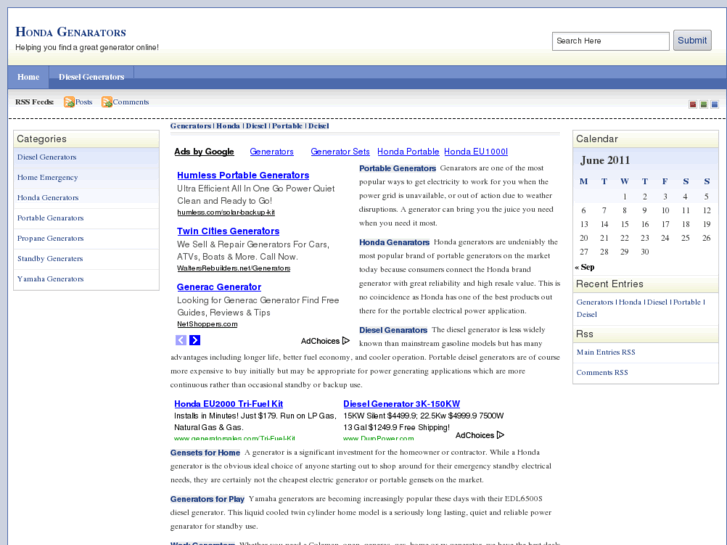Click the Honda EU1000I ad link
Viewport: 727px width, 545px height.
pyautogui.click(x=476, y=152)
